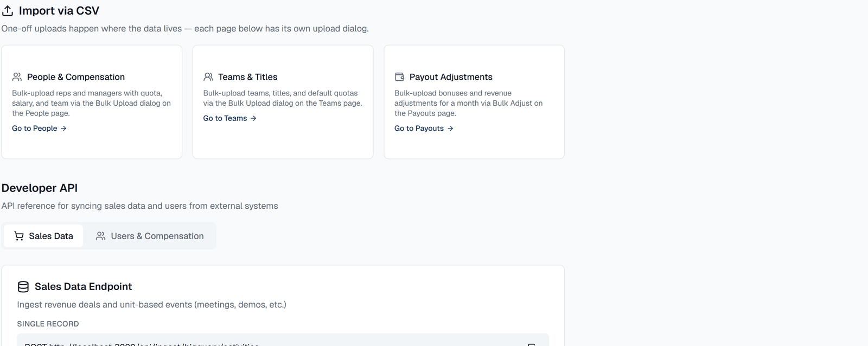Click the Sales Data Endpoint title
This screenshot has height=346, width=868.
pyautogui.click(x=84, y=287)
